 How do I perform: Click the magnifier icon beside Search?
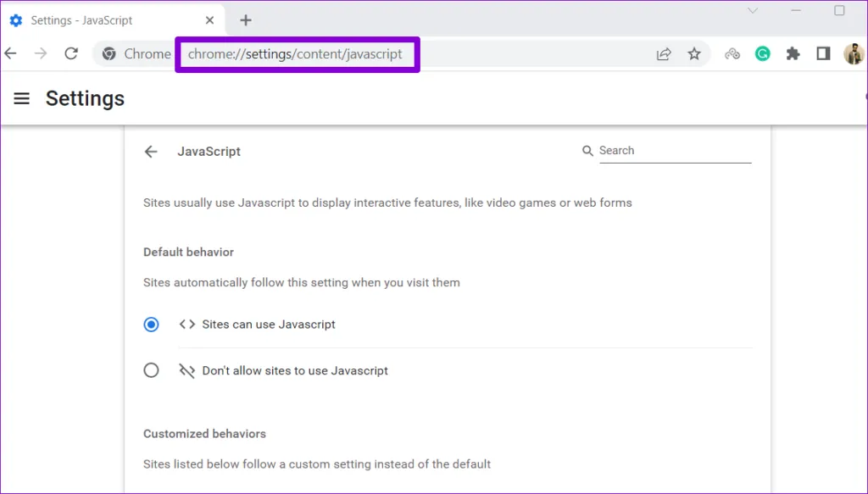point(587,151)
